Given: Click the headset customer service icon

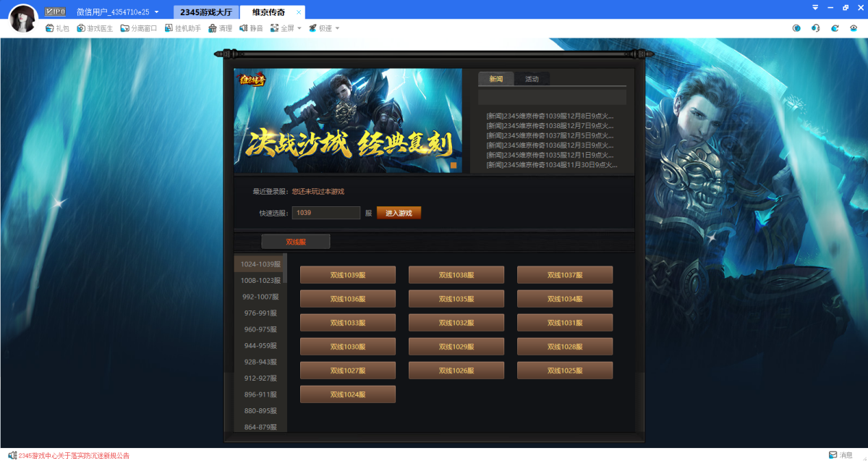Looking at the screenshot, I should pos(815,28).
